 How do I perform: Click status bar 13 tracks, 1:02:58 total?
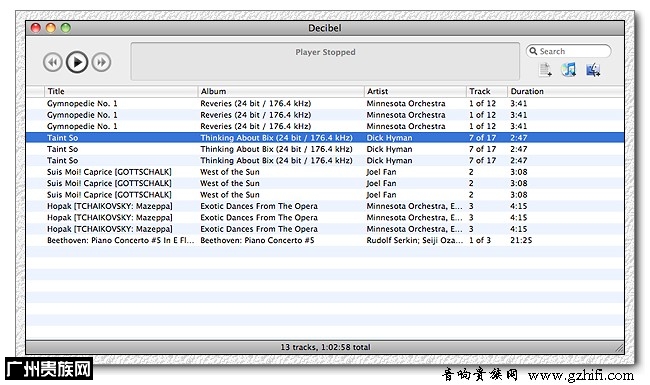325,347
